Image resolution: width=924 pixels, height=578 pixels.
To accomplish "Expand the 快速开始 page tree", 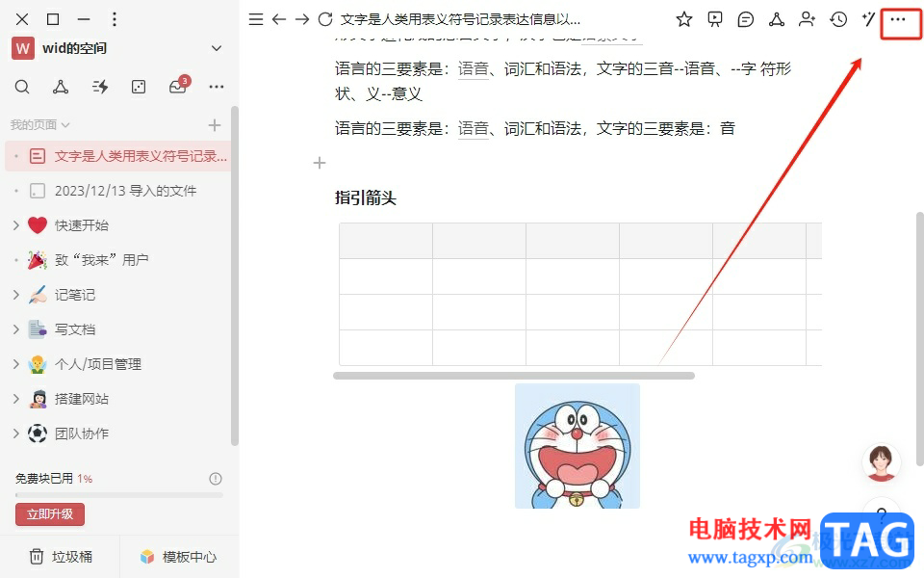I will (x=16, y=225).
